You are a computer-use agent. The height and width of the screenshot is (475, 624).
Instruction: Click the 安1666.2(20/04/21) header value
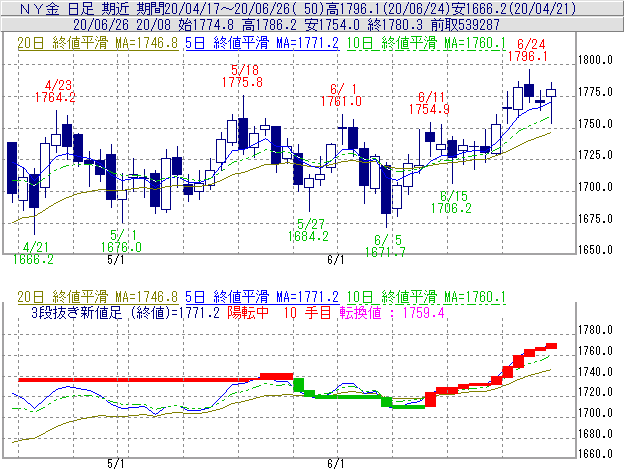(x=513, y=8)
